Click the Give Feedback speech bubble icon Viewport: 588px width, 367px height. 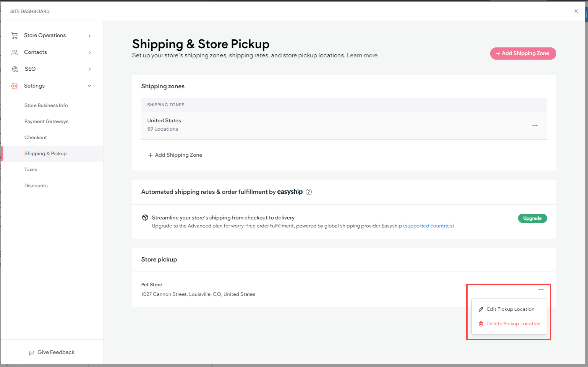32,352
